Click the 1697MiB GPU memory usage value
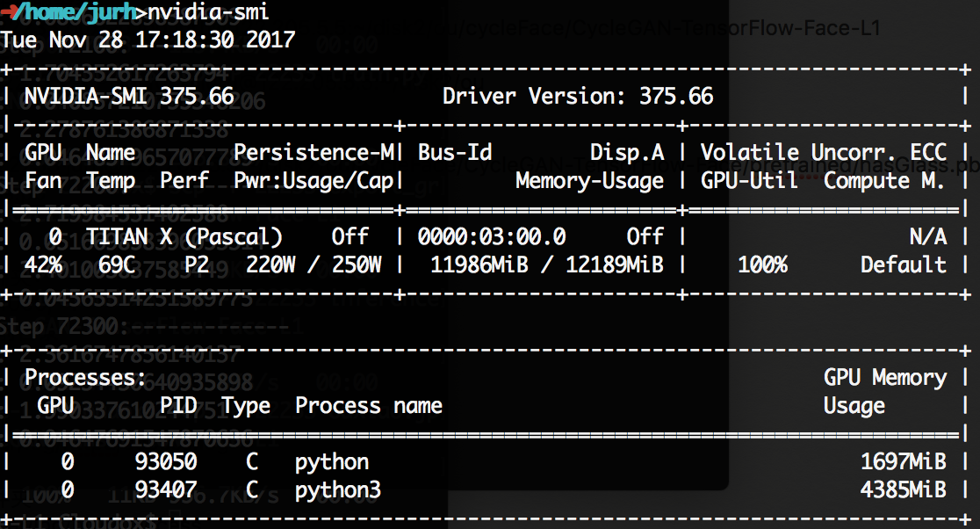The image size is (980, 529). pos(904,461)
